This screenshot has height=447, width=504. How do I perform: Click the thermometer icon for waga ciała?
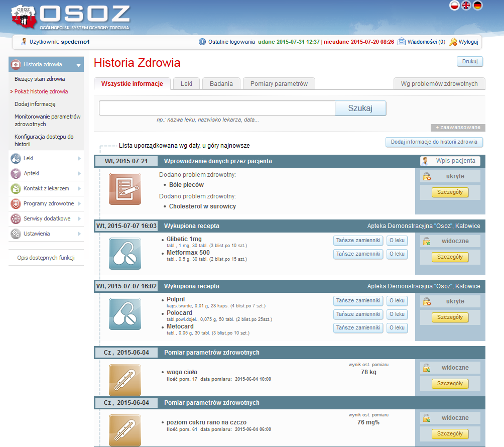[125, 380]
